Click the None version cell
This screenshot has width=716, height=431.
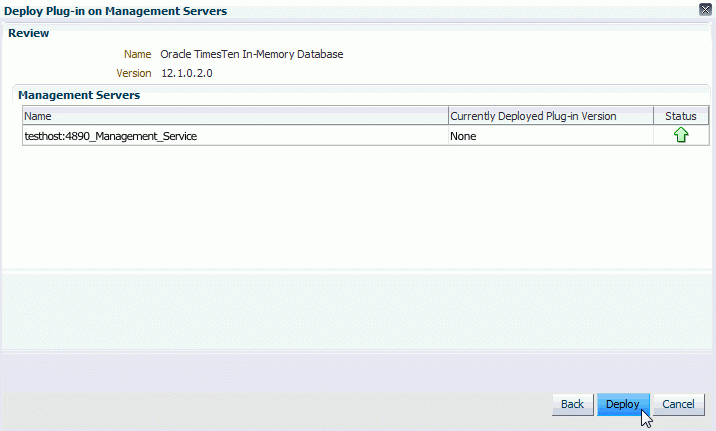pos(550,136)
